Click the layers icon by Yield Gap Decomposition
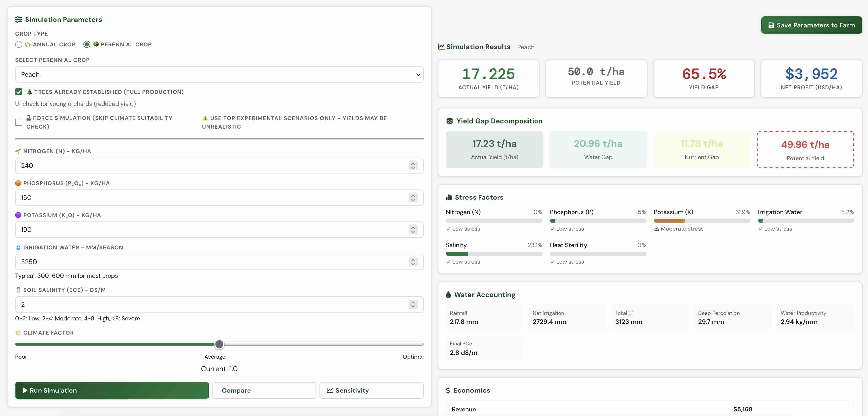Viewport: 868px width, 416px height. point(449,121)
